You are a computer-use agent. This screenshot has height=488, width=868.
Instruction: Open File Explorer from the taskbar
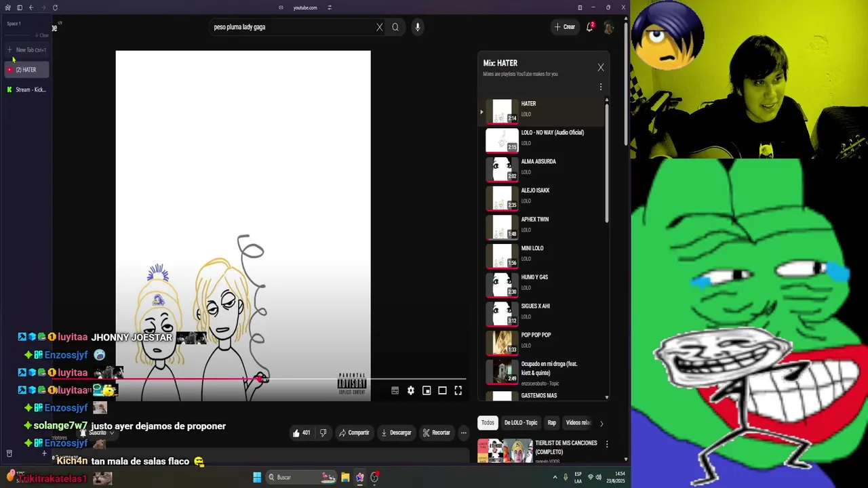coord(345,477)
